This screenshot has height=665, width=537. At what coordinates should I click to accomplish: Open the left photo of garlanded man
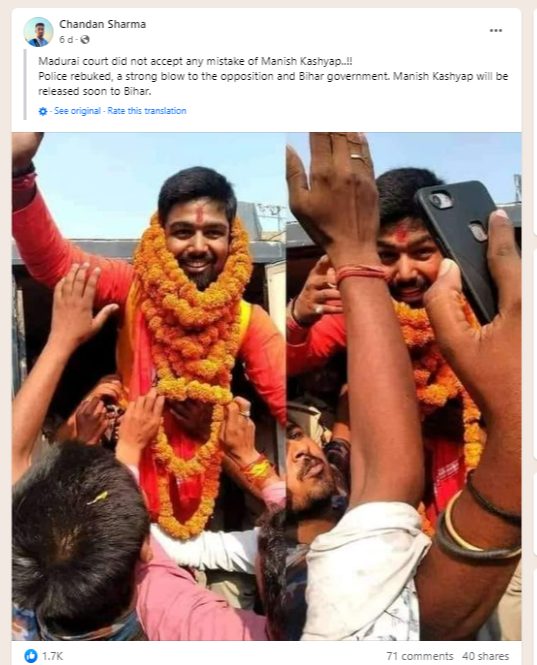(x=148, y=386)
